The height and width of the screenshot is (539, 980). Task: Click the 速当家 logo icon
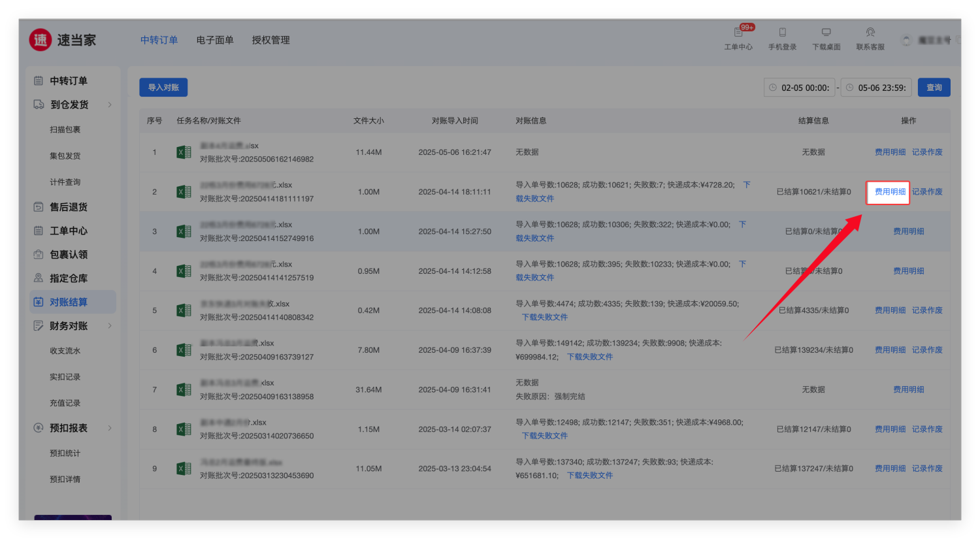(41, 40)
